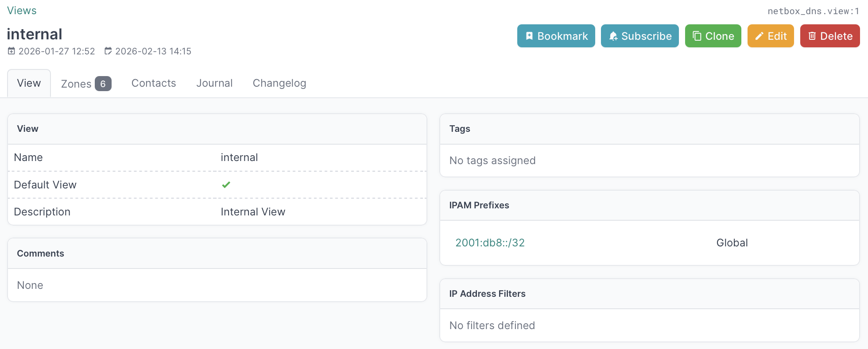View the Changelog tab
This screenshot has height=349, width=868.
coord(279,83)
